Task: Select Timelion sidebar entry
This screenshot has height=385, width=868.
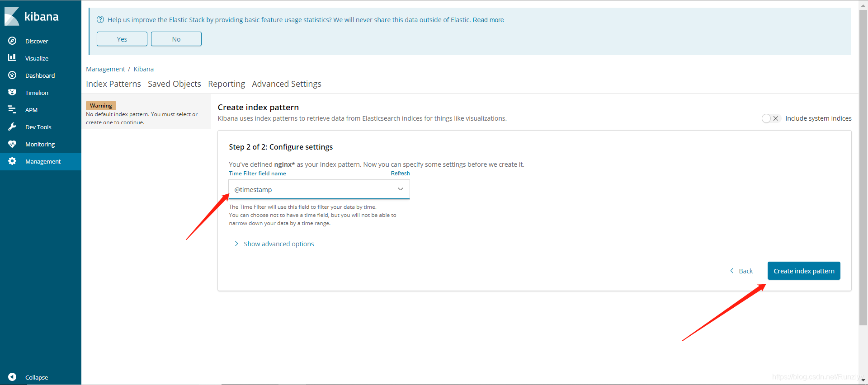Action: click(41, 93)
